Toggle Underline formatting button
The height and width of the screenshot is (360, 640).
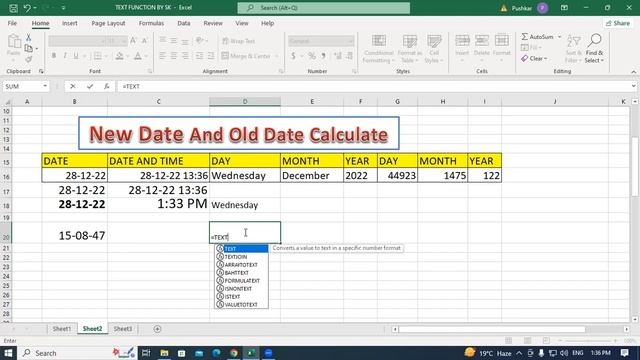coord(76,56)
